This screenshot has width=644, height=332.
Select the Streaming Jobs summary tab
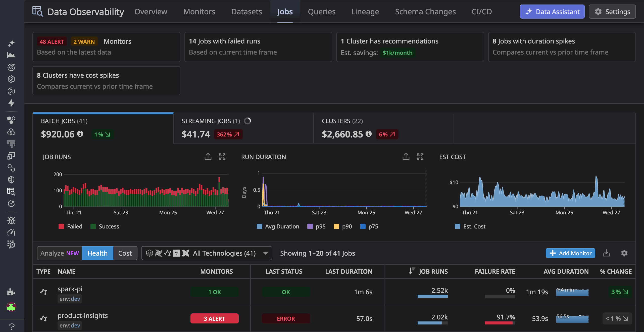point(243,128)
